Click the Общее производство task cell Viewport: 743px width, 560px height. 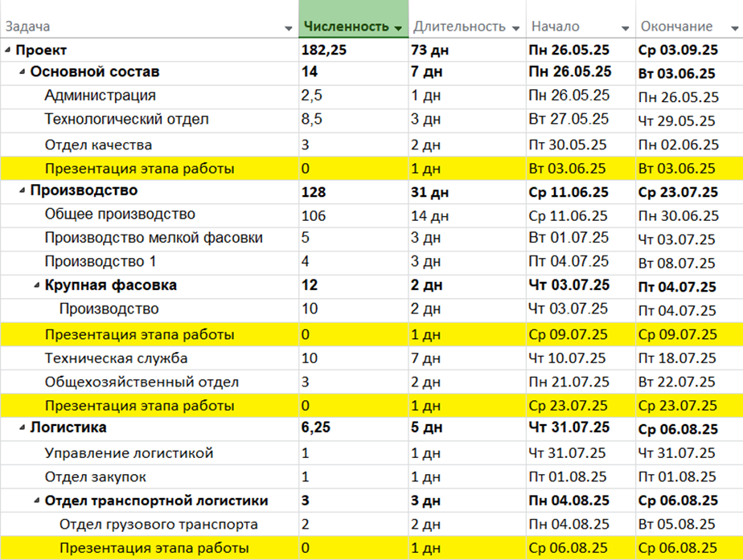tap(120, 215)
